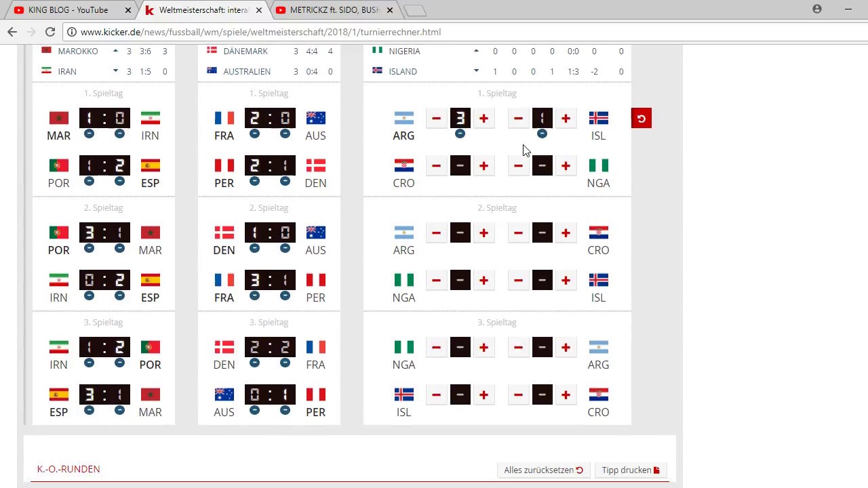This screenshot has height=488, width=868.
Task: Click the K.-O.-RUNDEN heading
Action: (x=68, y=469)
